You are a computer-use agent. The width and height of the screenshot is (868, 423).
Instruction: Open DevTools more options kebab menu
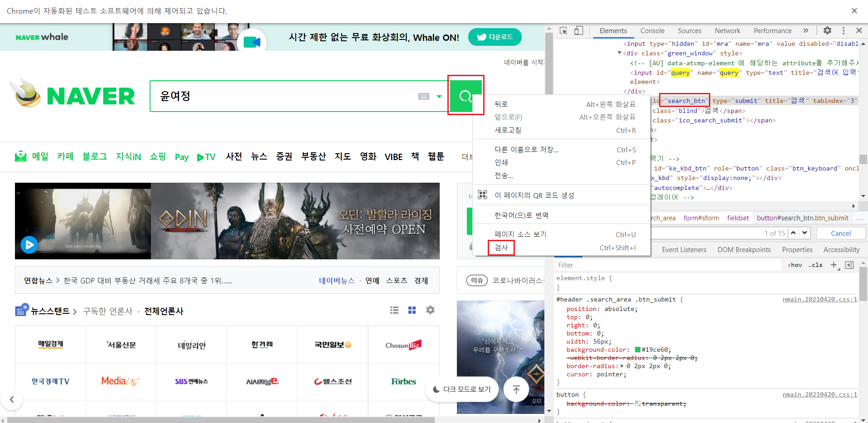click(x=844, y=30)
